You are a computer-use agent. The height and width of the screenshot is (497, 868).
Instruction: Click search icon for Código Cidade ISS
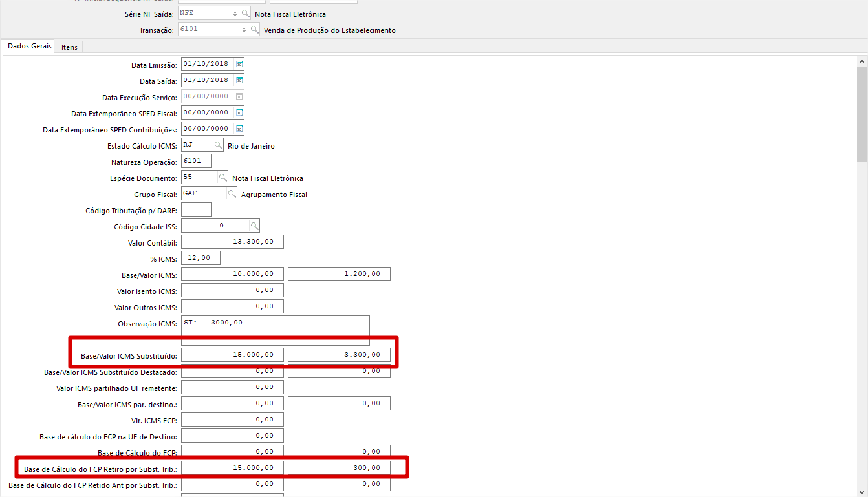[255, 226]
